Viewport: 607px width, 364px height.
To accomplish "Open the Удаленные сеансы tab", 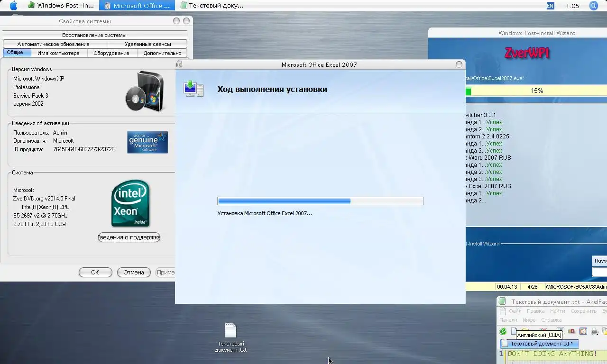I will (148, 44).
